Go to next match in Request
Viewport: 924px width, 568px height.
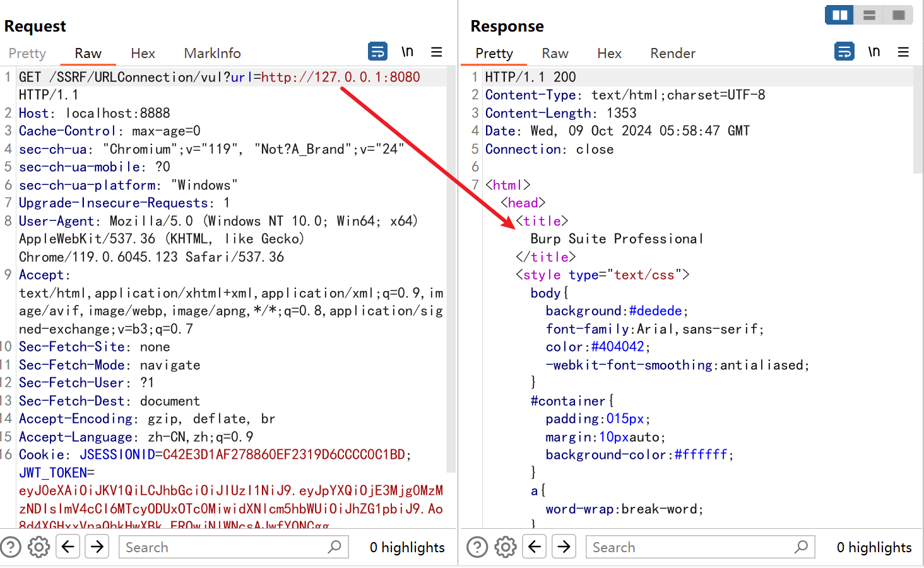[x=97, y=547]
